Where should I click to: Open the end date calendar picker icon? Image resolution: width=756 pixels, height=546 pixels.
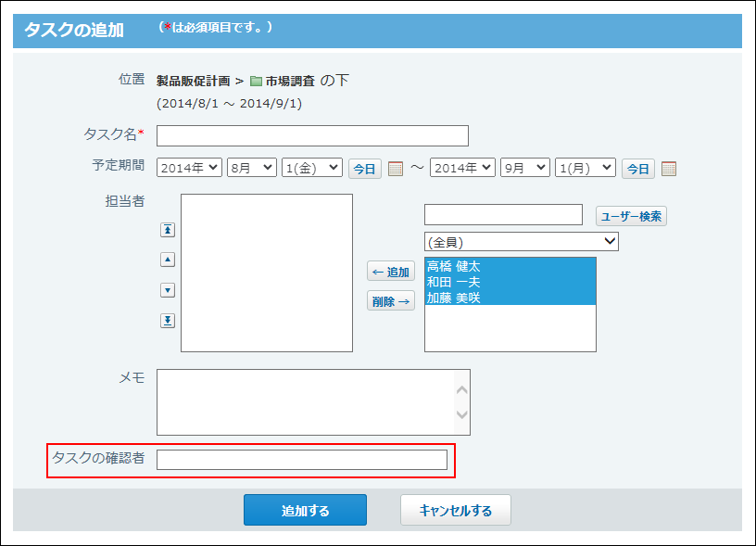point(669,169)
